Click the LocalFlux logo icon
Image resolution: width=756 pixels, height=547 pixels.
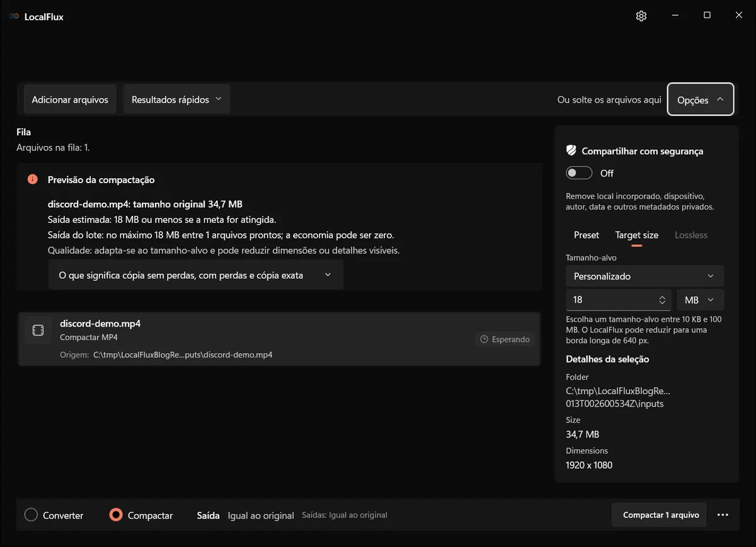pyautogui.click(x=14, y=17)
